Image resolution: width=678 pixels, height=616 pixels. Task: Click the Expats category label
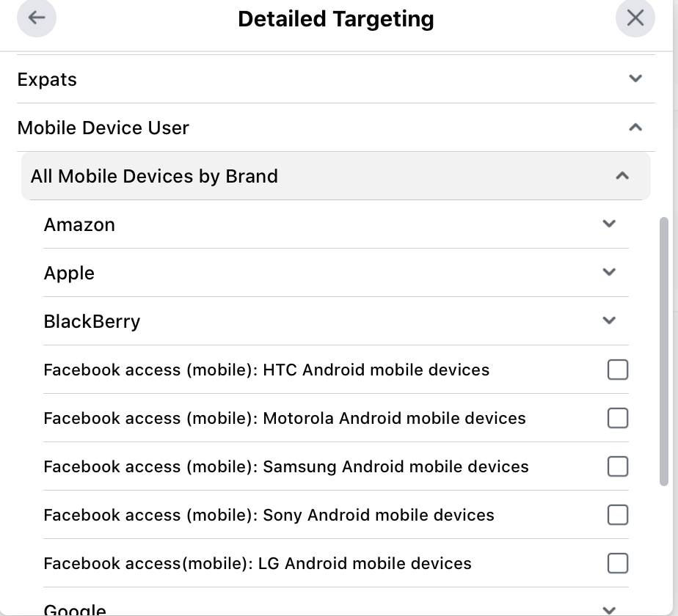47,79
